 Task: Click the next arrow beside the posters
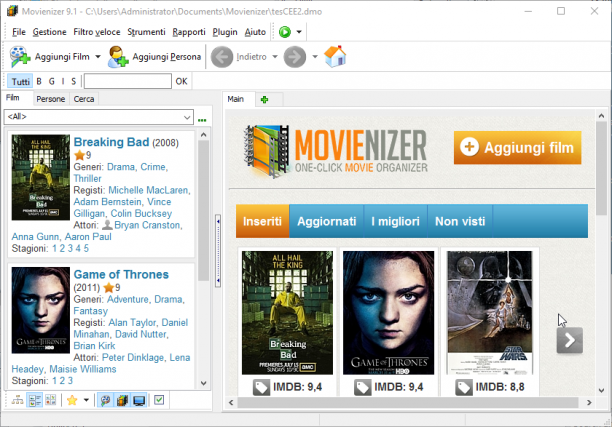point(569,340)
